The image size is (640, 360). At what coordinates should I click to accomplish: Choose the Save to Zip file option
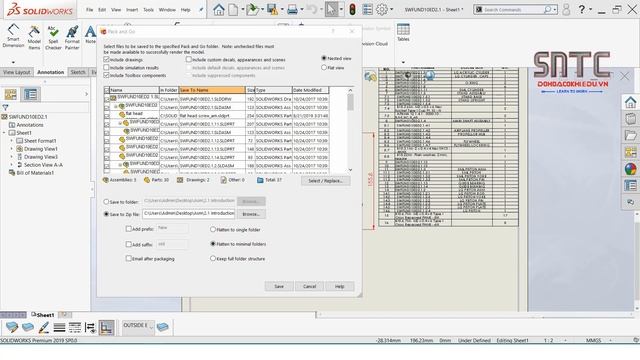tap(107, 214)
